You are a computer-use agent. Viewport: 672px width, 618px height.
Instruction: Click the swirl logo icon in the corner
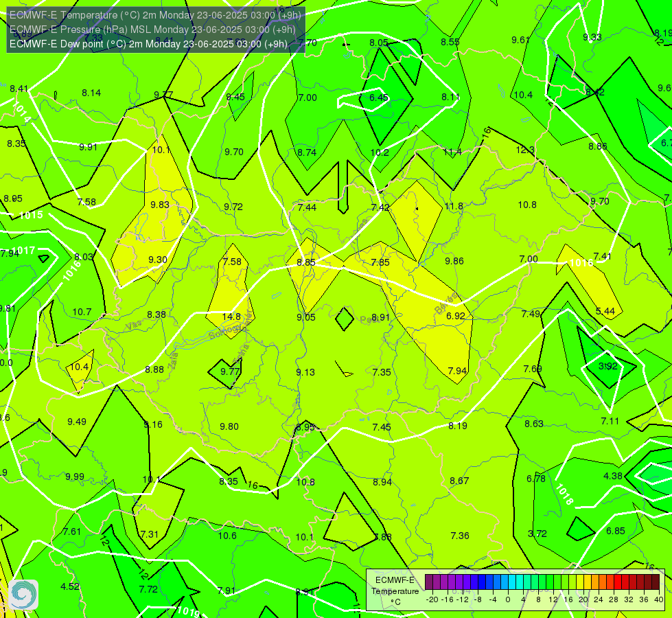click(x=23, y=595)
